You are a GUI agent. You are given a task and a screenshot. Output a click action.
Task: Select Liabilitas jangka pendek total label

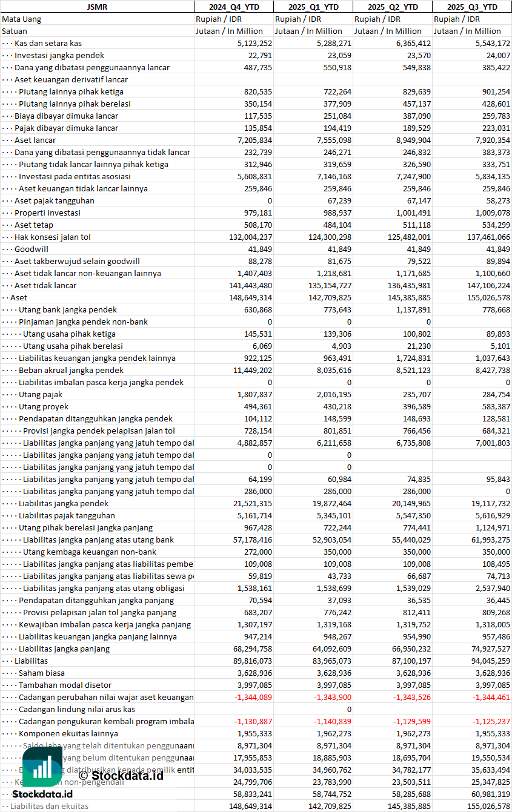[64, 503]
